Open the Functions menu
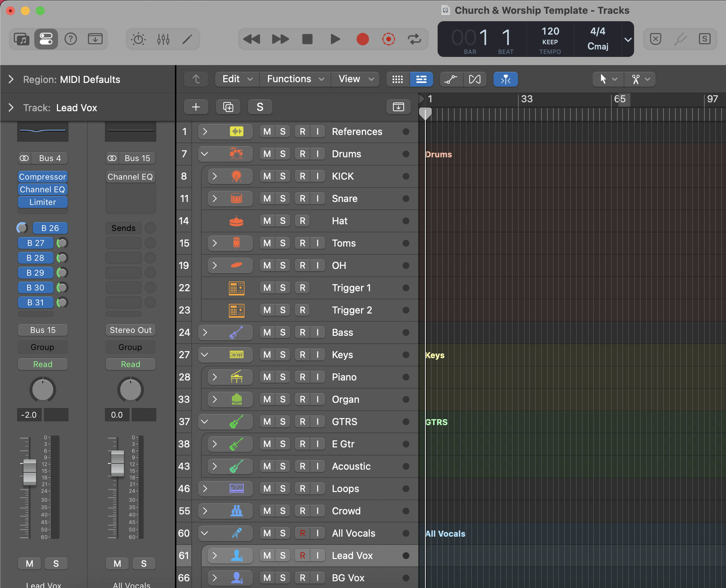The width and height of the screenshot is (726, 588). click(x=295, y=79)
